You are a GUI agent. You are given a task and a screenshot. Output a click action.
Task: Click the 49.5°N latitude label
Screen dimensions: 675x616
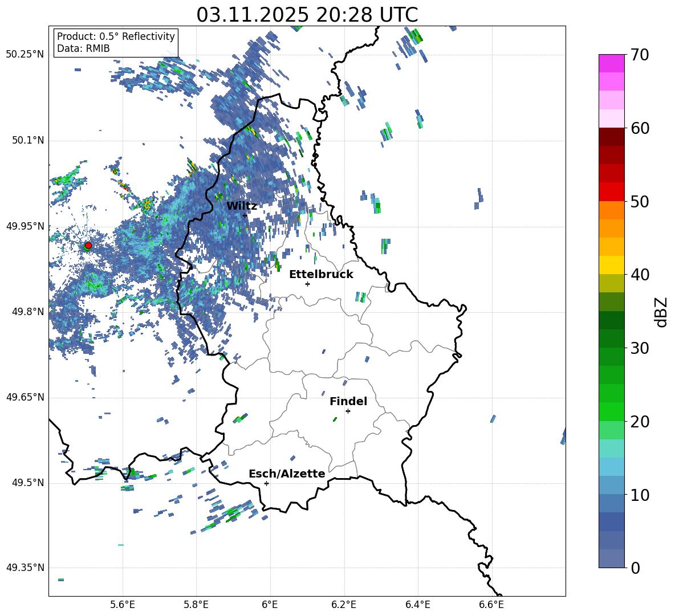click(28, 483)
